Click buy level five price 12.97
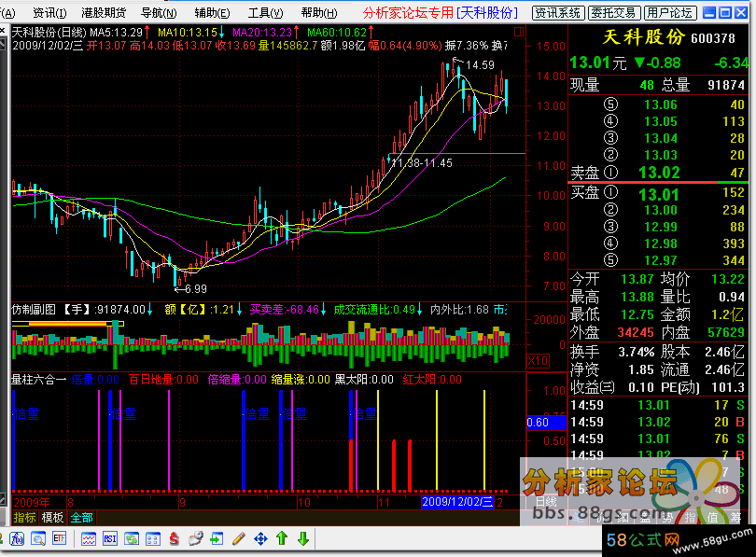Screen dimensions: 756x557 (661, 260)
